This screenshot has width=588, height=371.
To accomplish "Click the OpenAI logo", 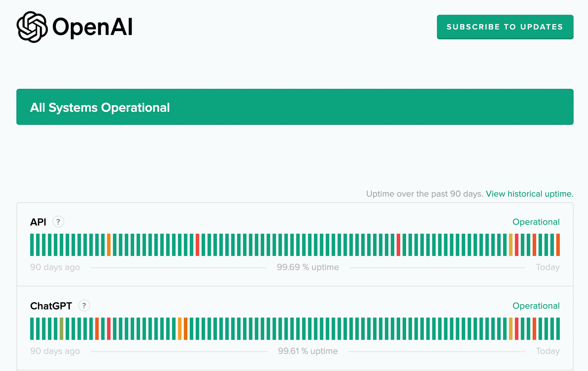I will pos(75,27).
